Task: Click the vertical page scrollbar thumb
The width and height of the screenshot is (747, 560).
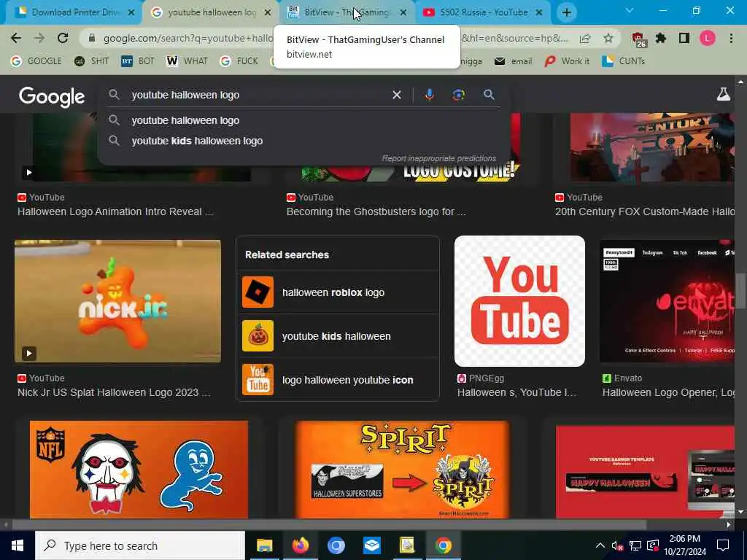Action: 740,290
